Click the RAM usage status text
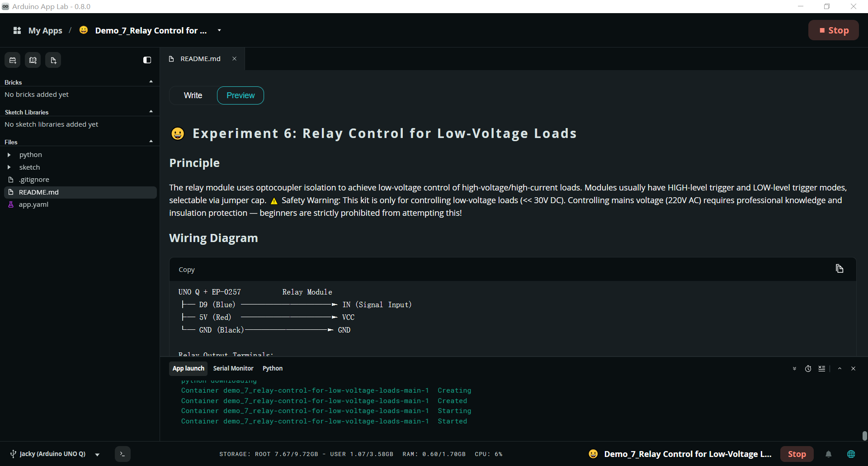 (x=434, y=454)
